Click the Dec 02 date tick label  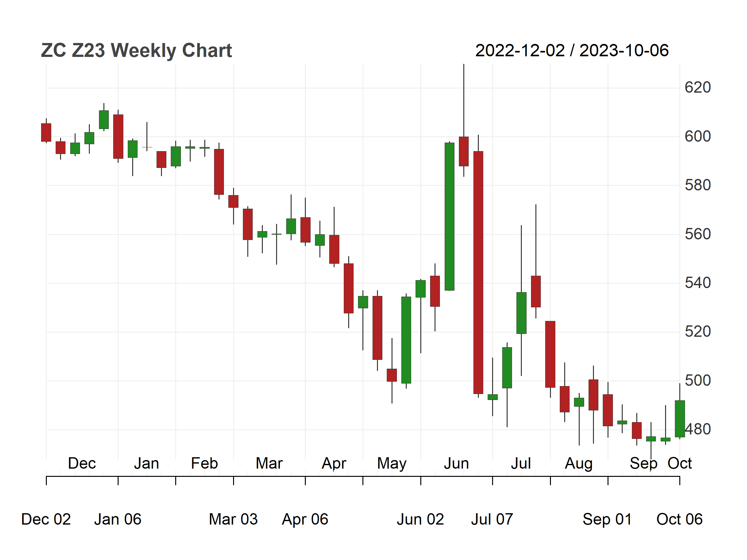coord(46,520)
